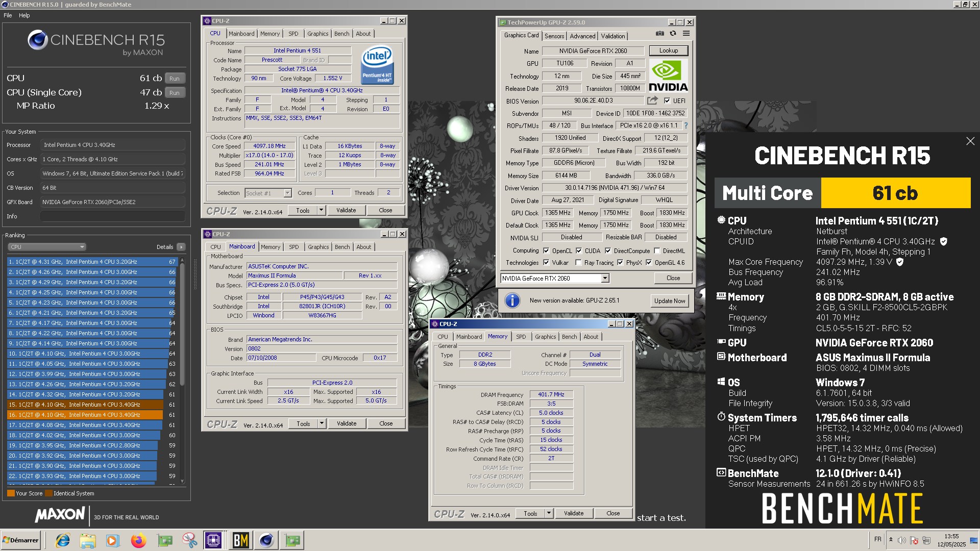The image size is (980, 551).
Task: Toggle the UEFI checkbox in GPU-Z
Action: 667,101
